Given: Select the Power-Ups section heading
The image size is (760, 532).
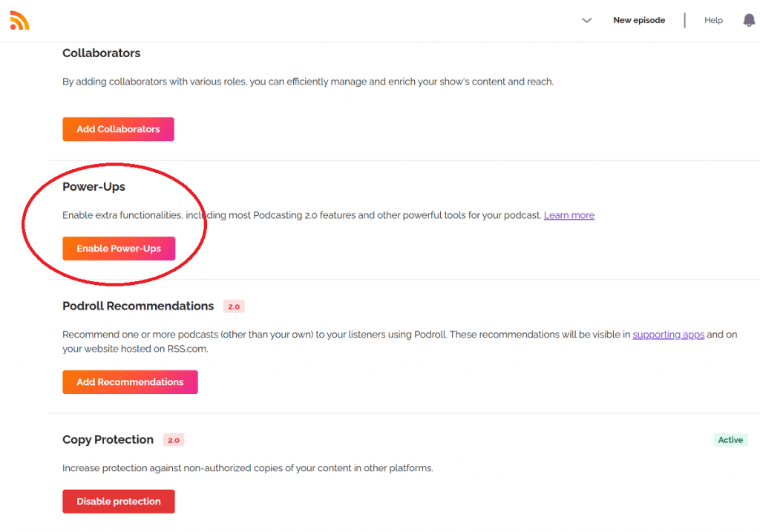Looking at the screenshot, I should click(94, 187).
